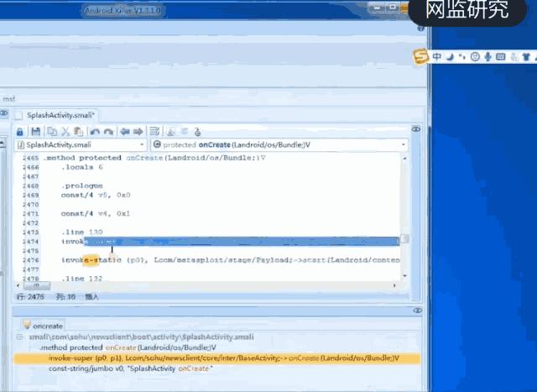Place cursor on the '.locals 6' line
This screenshot has width=537, height=392.
tap(82, 167)
